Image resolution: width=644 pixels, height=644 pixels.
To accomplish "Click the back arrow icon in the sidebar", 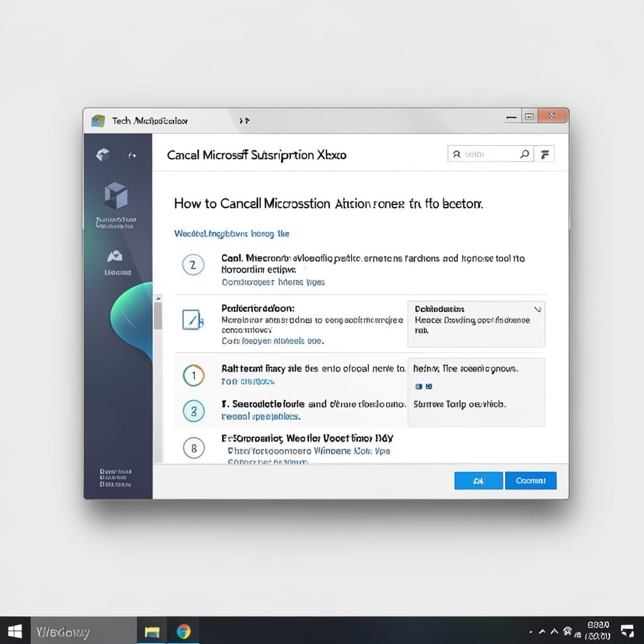I will tap(132, 156).
